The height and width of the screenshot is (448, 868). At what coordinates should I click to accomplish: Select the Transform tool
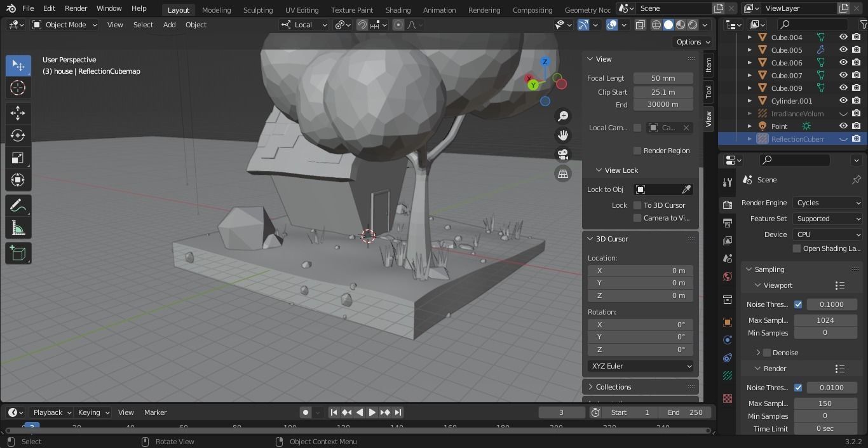(18, 180)
